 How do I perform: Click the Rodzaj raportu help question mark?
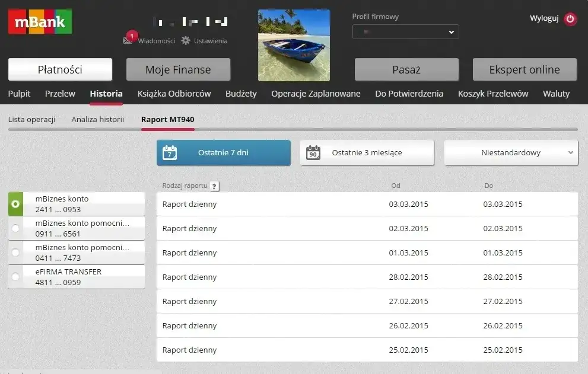215,186
